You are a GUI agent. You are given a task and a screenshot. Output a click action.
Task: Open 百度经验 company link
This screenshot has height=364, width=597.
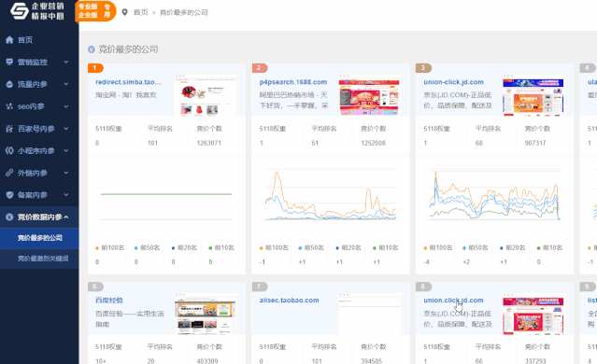tap(109, 301)
